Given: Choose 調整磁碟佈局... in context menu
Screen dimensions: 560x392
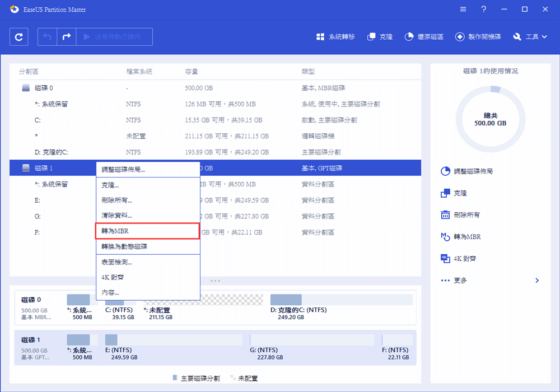Looking at the screenshot, I should click(x=148, y=170).
